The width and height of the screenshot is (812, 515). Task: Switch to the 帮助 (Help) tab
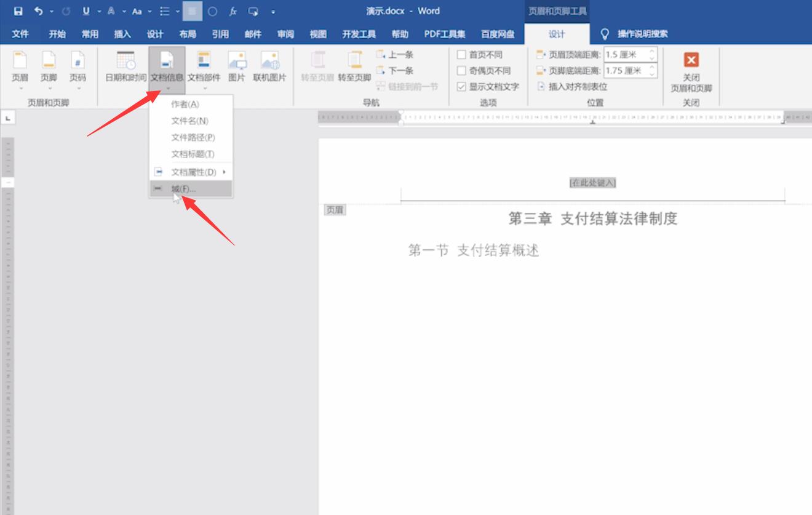coord(400,34)
